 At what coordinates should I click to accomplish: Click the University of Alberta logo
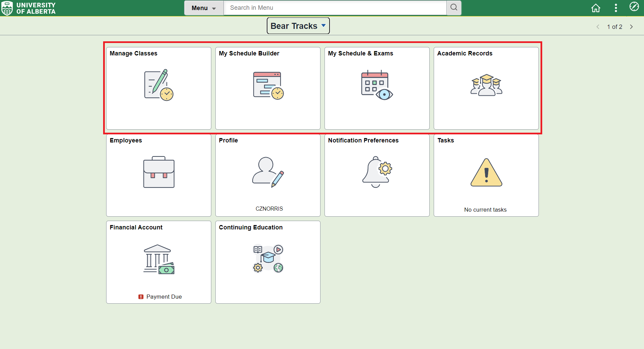28,8
